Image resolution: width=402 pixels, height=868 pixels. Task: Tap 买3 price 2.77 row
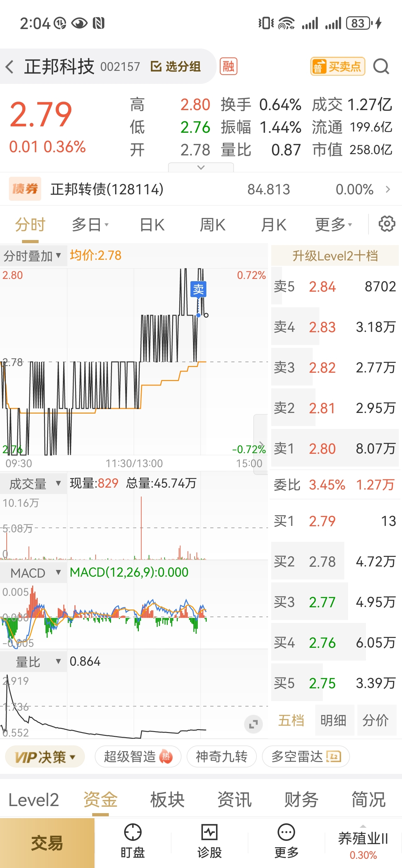(335, 602)
